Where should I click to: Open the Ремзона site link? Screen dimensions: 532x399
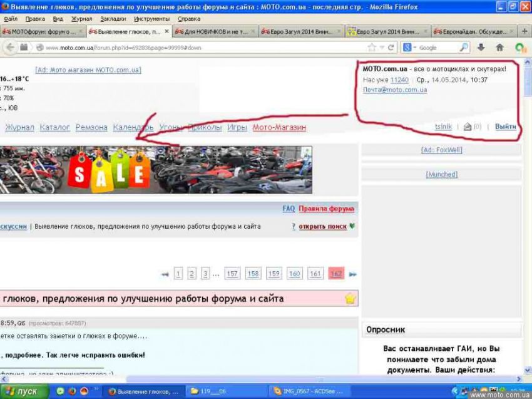tap(91, 127)
